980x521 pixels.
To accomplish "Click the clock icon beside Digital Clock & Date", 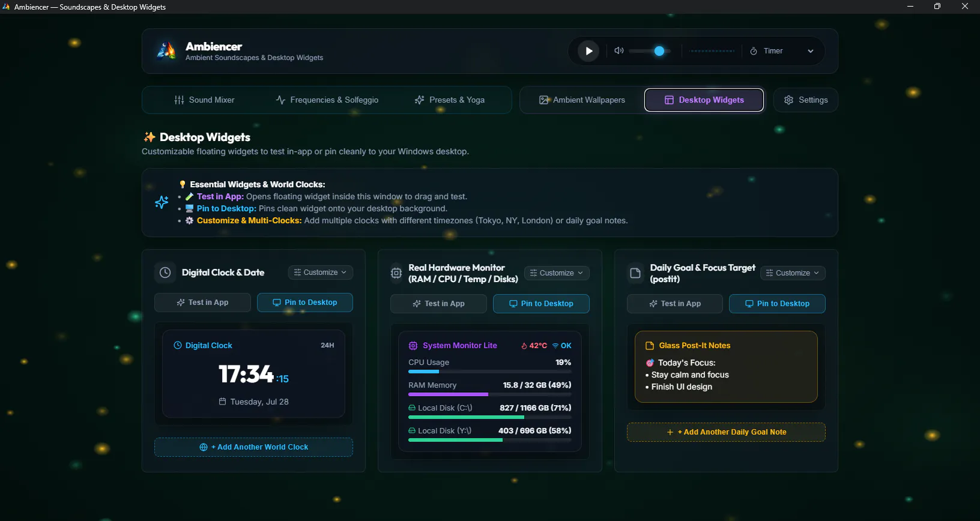I will coord(165,273).
